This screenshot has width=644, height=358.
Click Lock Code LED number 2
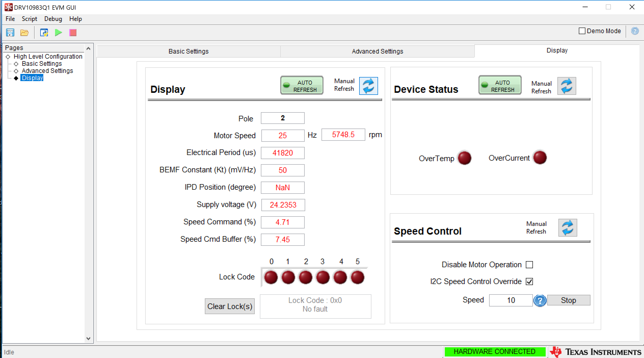coord(305,277)
